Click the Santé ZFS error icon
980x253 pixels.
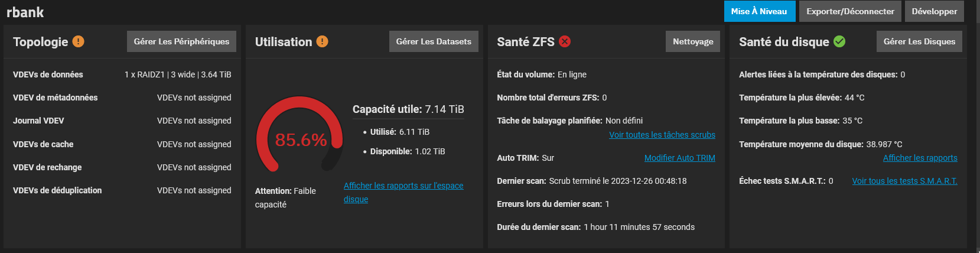565,41
